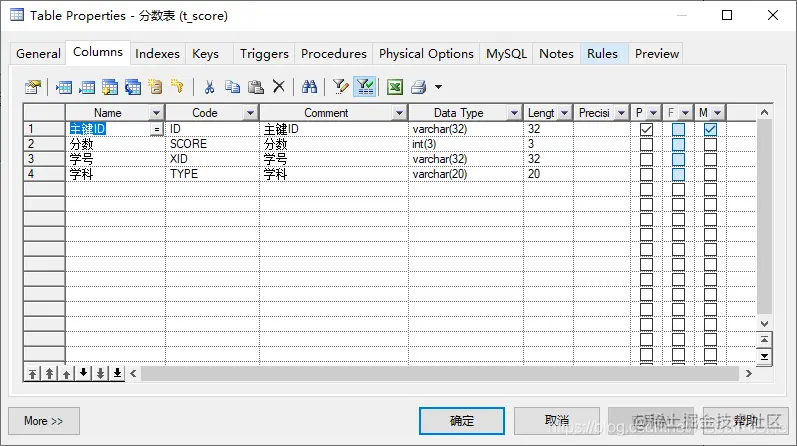Open the P column header dropdown
The height and width of the screenshot is (446, 797).
point(654,113)
